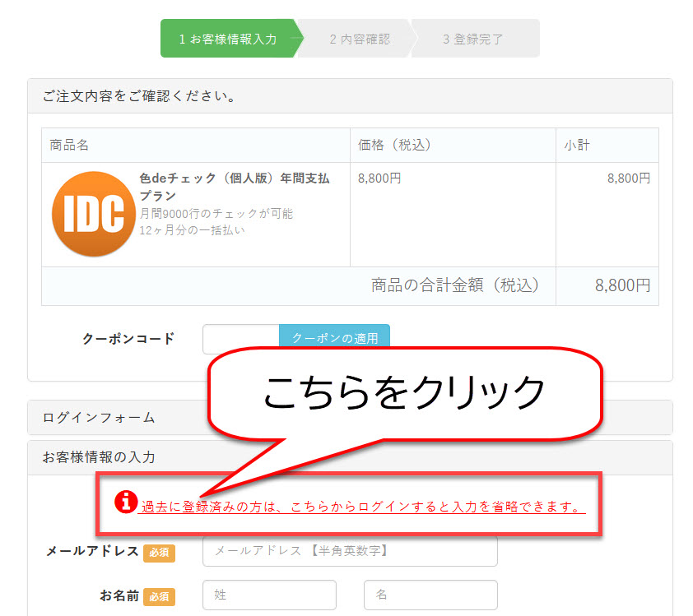
Task: Click the 必須 badge next to お名前
Action: tap(159, 595)
